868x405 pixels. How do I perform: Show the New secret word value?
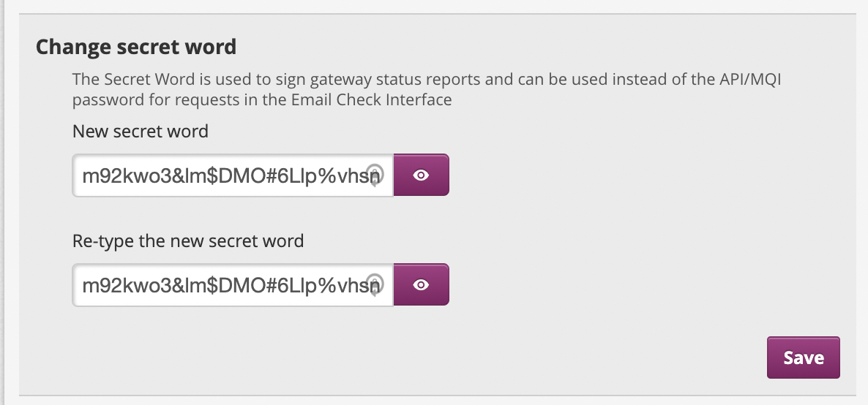click(421, 175)
